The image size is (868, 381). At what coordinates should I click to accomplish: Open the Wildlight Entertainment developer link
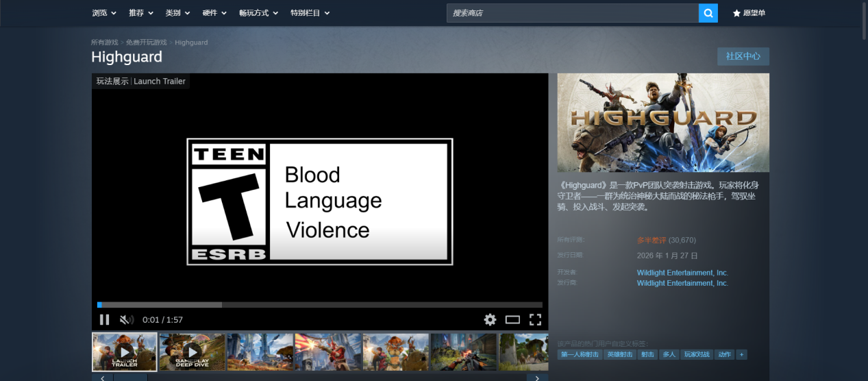[682, 273]
